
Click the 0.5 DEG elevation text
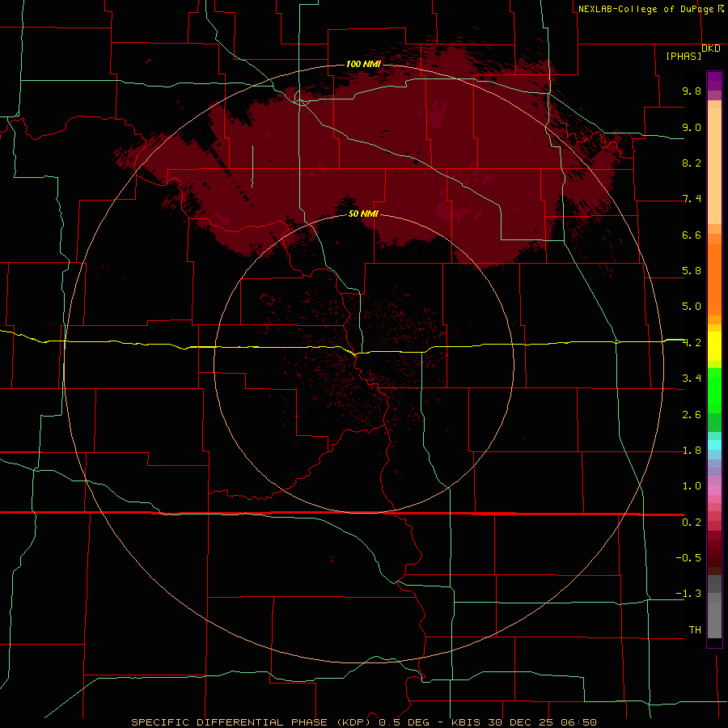tap(405, 722)
